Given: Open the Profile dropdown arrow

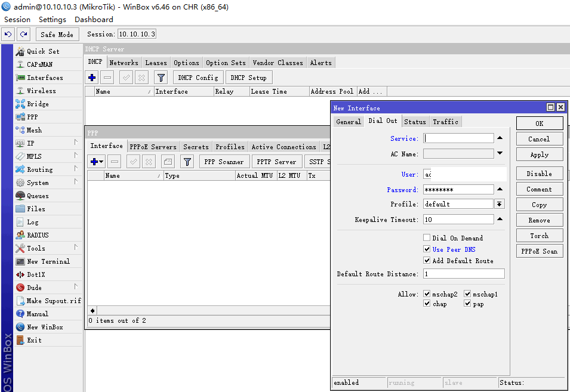Looking at the screenshot, I should (x=500, y=204).
